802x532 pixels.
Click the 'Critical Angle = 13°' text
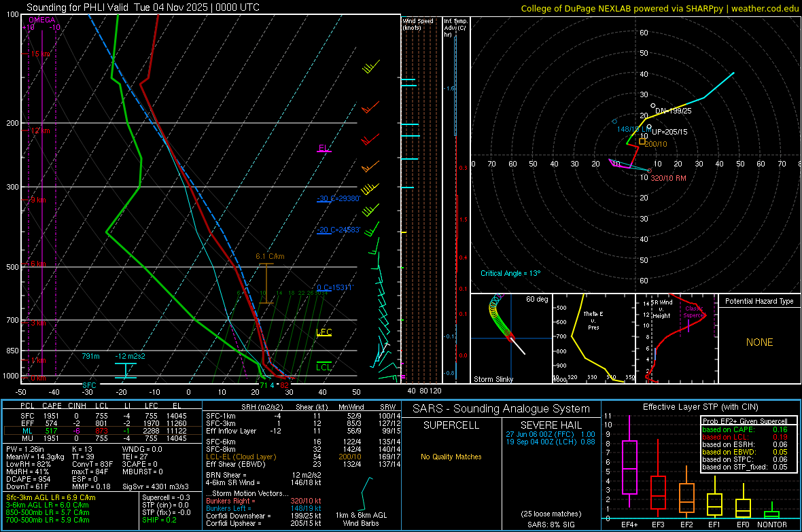click(x=510, y=273)
